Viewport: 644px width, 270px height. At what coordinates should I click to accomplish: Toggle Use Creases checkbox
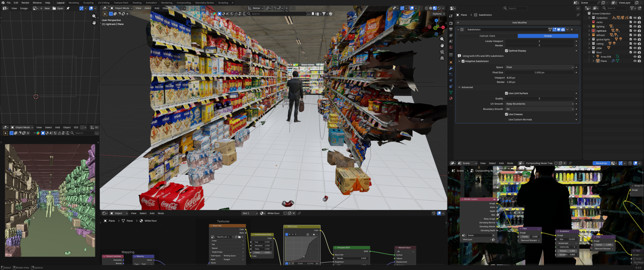coord(507,114)
